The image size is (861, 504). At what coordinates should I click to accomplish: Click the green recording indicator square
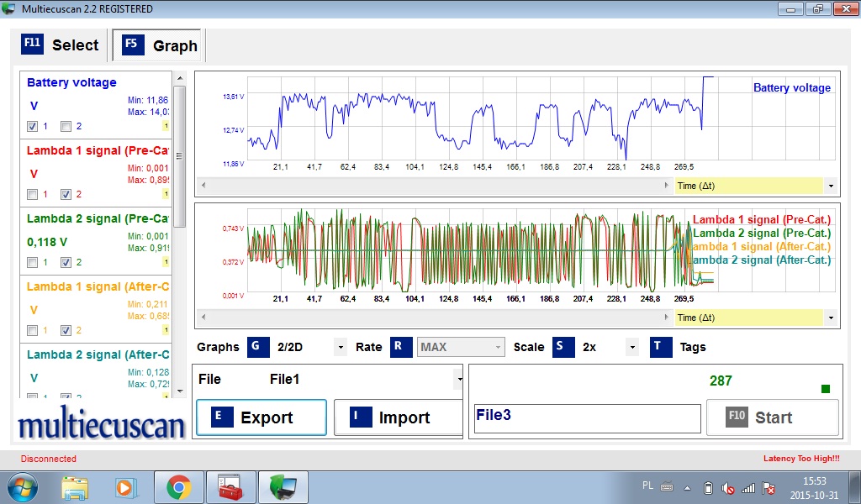point(825,389)
